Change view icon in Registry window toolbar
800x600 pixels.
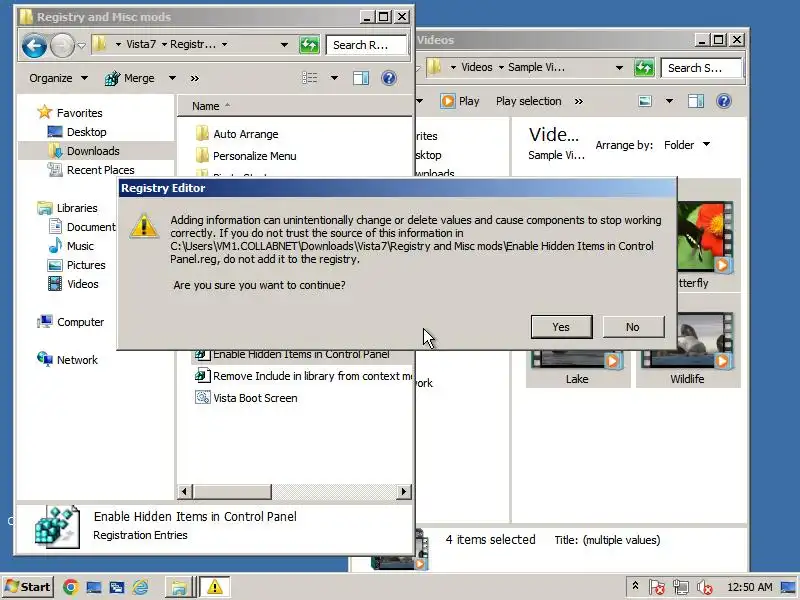click(309, 78)
